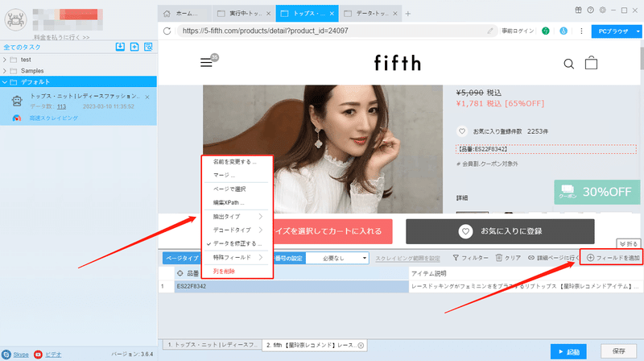
Task: Click the 起動 start button
Action: [568, 351]
